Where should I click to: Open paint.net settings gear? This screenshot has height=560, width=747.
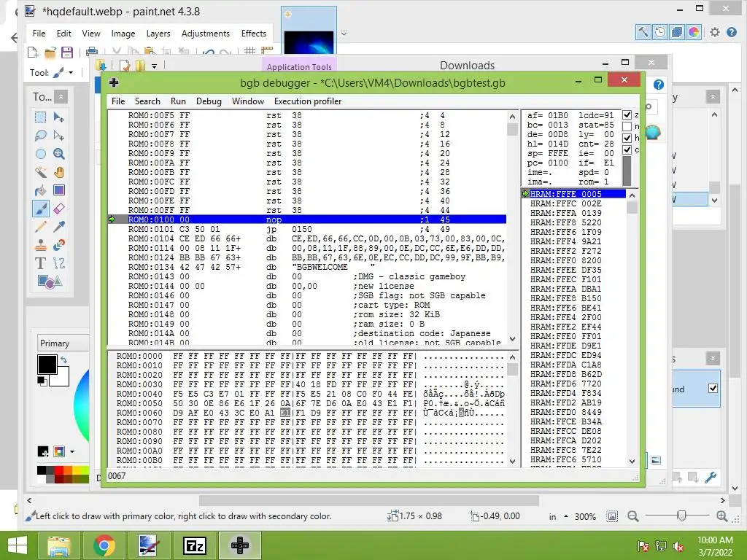(715, 32)
